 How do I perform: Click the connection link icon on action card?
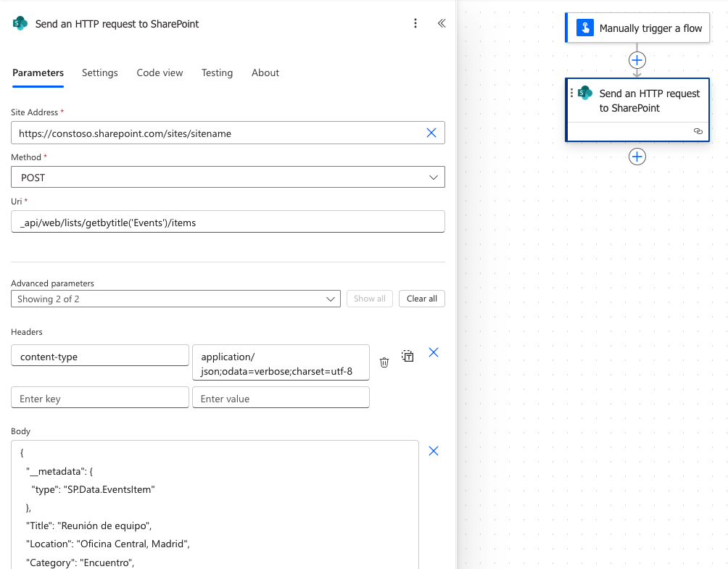click(698, 131)
